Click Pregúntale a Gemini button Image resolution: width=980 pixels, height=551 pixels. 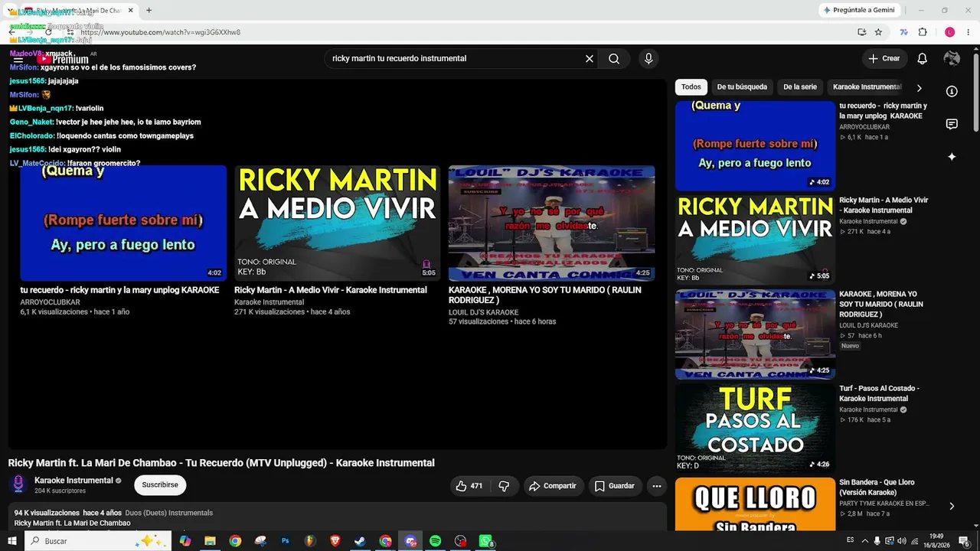(x=858, y=10)
